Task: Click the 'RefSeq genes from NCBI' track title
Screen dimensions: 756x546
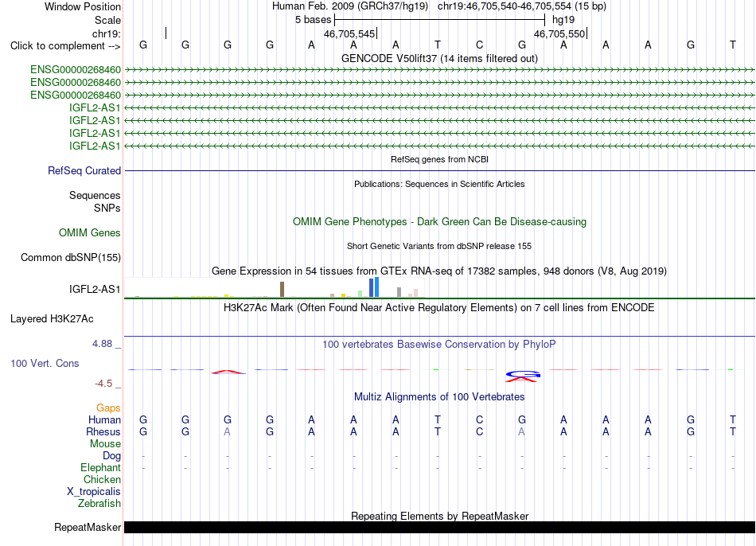Action: 439,159
